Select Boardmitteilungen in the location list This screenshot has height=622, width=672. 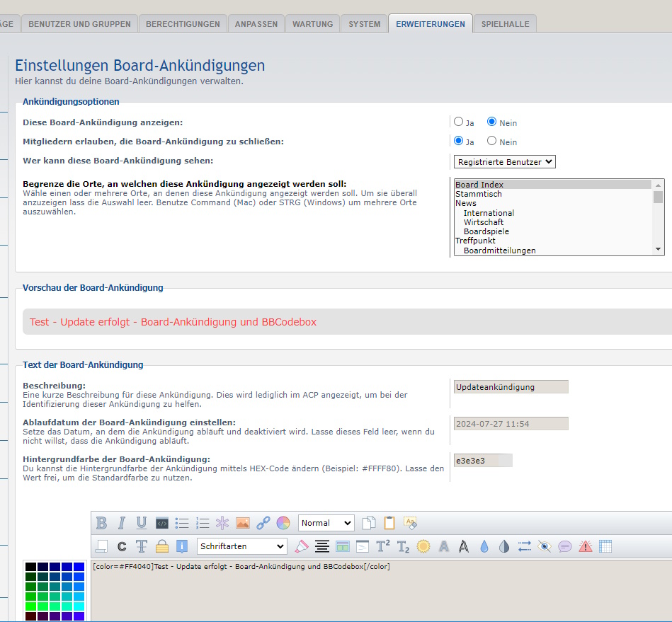(553, 250)
